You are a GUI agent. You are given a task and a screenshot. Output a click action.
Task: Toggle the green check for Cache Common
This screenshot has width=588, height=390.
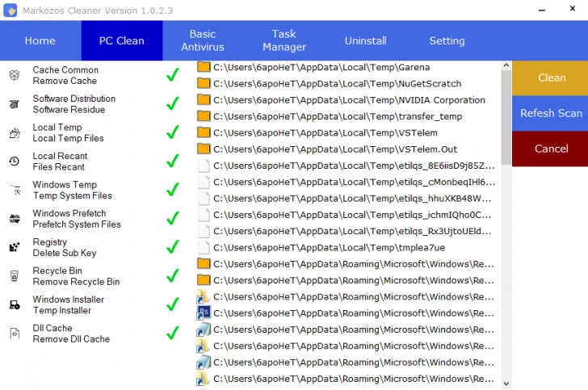(172, 75)
